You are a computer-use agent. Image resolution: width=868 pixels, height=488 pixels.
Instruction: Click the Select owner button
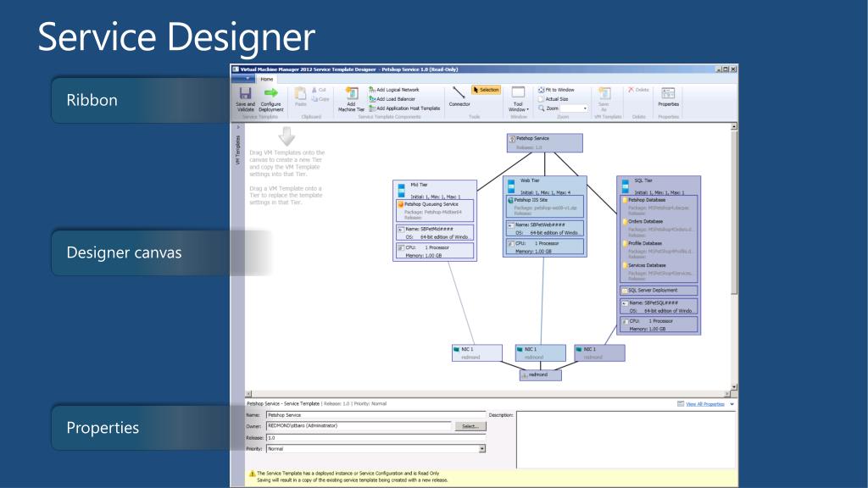click(470, 426)
